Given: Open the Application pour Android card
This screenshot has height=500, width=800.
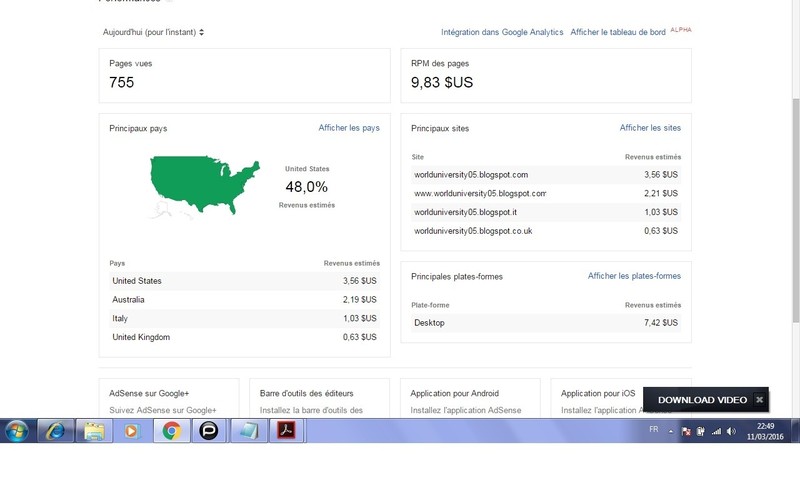Looking at the screenshot, I should click(470, 398).
